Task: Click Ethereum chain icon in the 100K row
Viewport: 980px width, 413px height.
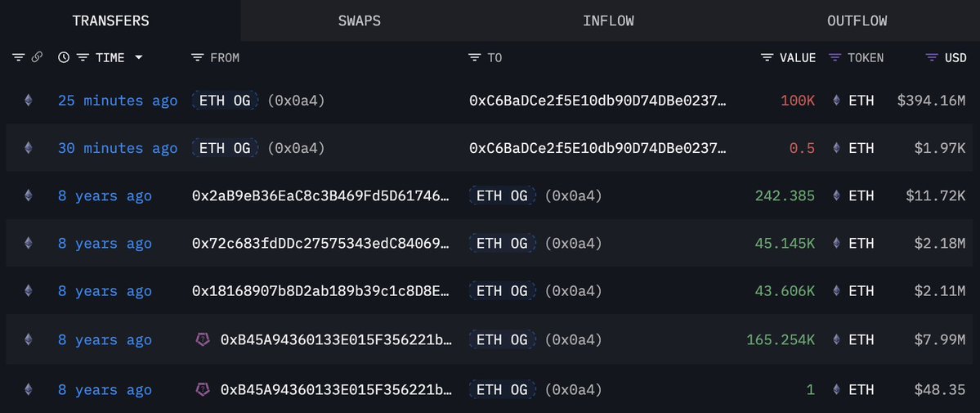Action: coord(29,101)
